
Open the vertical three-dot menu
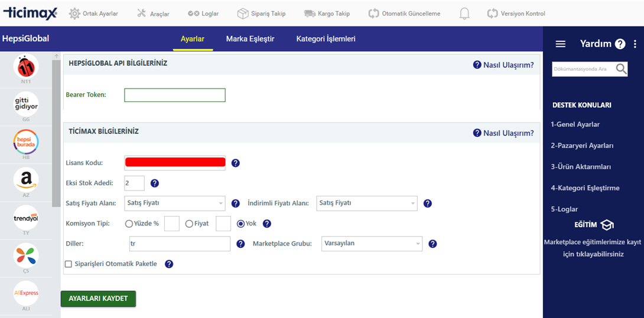point(635,44)
